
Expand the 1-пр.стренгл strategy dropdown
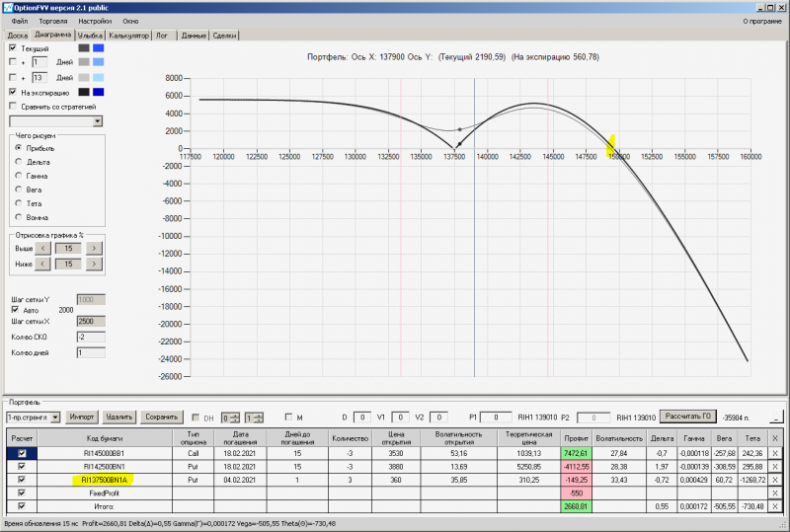[55, 418]
